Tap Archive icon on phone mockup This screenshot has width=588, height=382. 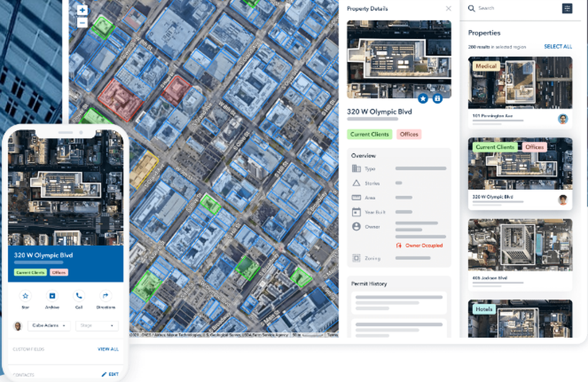[52, 296]
